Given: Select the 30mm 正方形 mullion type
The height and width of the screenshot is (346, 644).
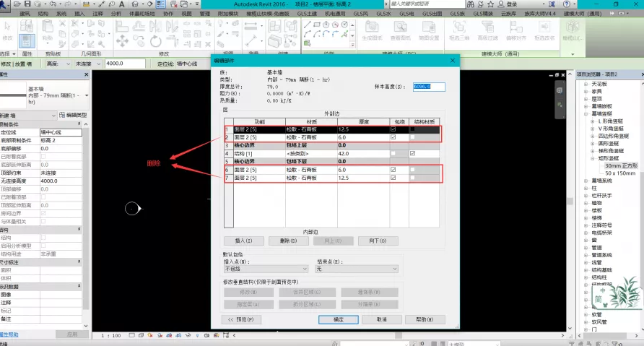Looking at the screenshot, I should 621,165.
